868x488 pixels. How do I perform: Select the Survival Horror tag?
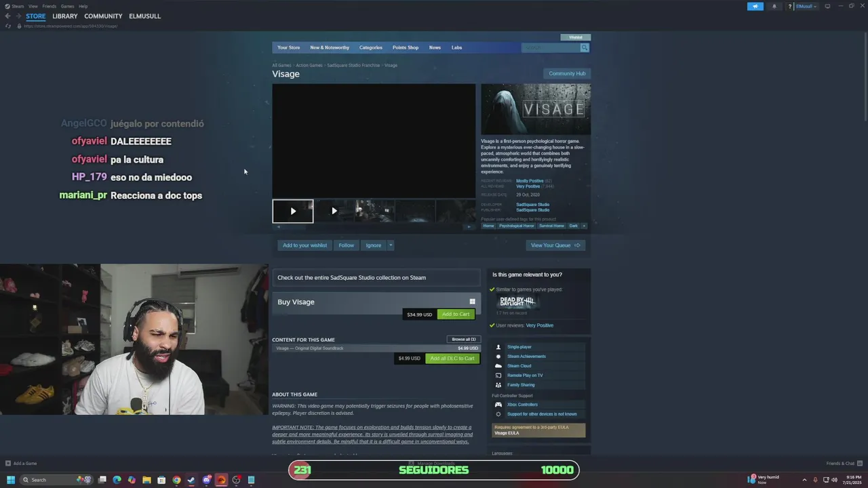point(551,226)
